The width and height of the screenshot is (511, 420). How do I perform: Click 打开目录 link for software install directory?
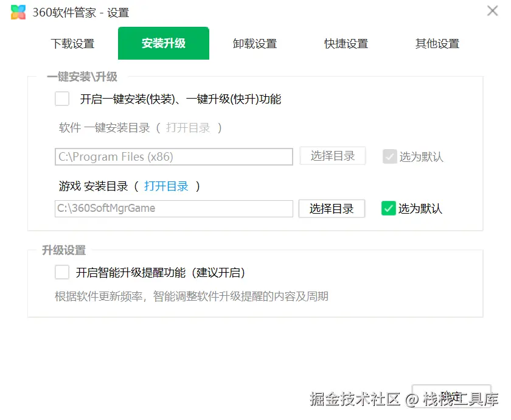click(188, 128)
